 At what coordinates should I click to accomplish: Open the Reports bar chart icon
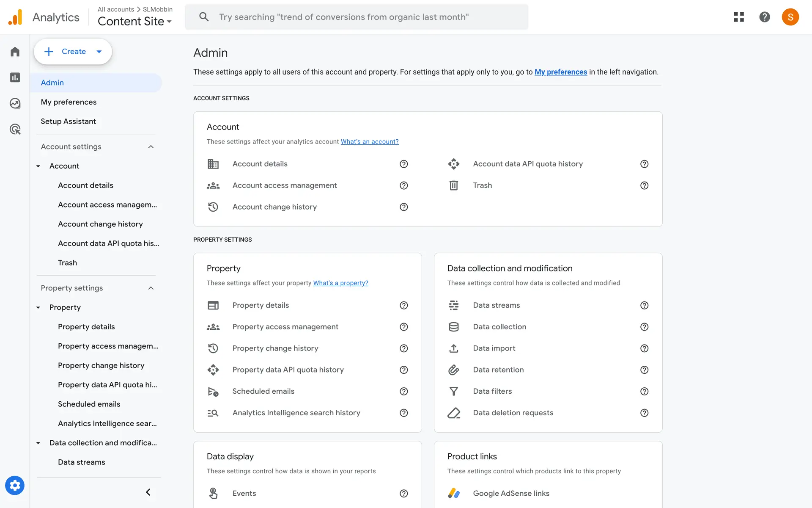15,77
